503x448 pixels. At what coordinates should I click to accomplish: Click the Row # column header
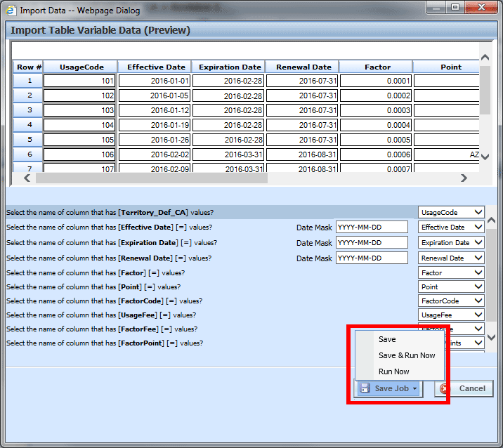[x=28, y=67]
